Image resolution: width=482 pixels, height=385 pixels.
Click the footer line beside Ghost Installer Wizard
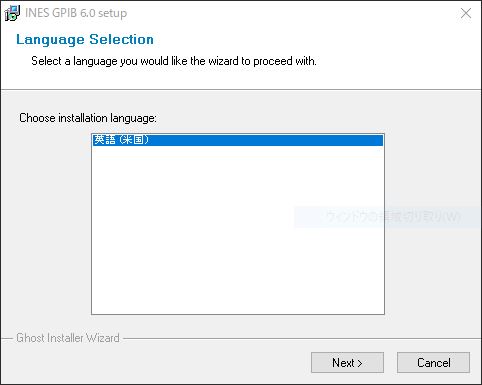point(300,339)
